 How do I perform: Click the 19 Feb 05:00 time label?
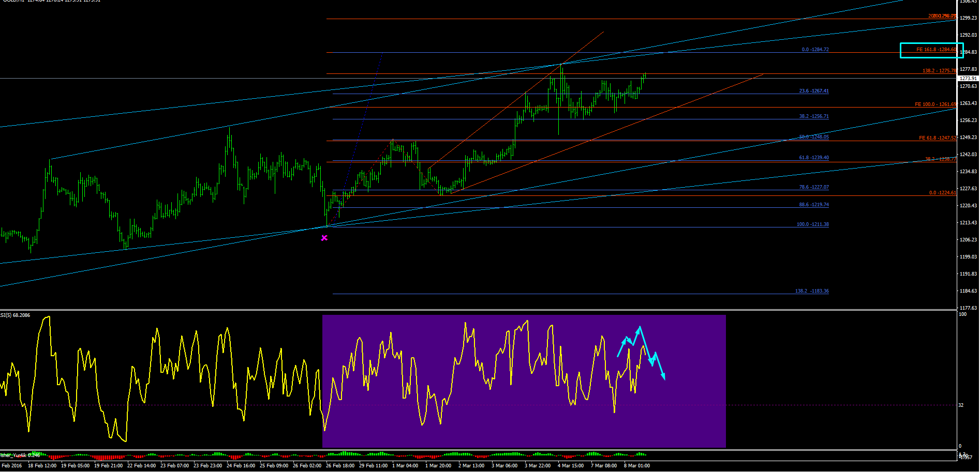(x=76, y=466)
